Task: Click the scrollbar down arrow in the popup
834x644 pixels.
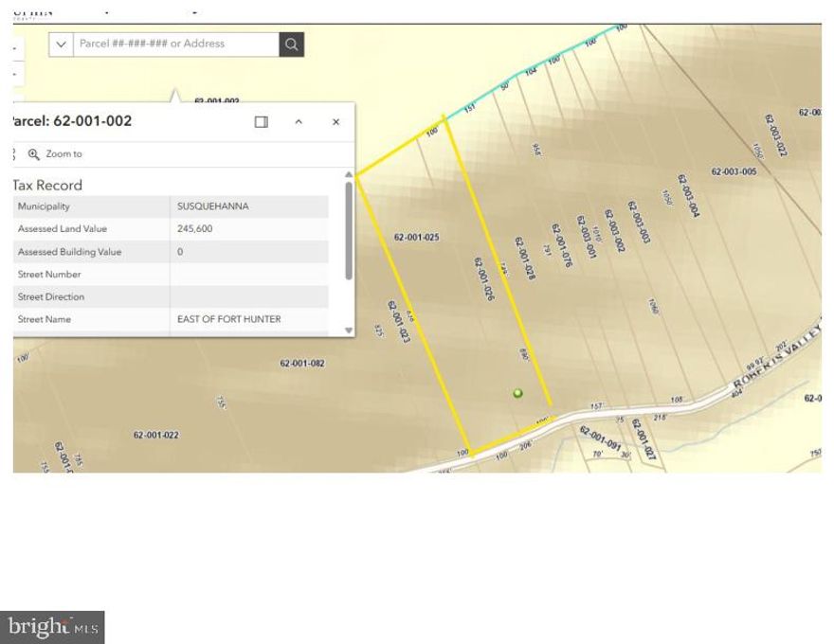Action: pyautogui.click(x=348, y=330)
